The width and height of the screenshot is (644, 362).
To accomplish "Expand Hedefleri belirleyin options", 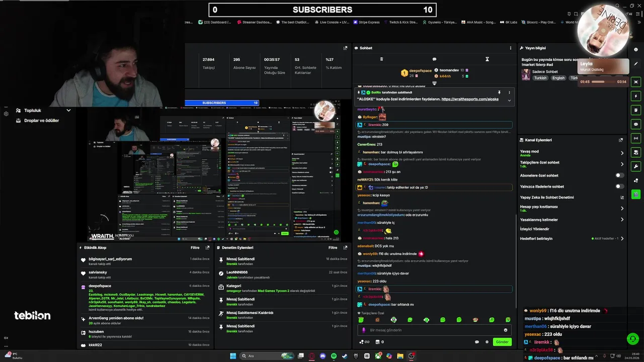I will [622, 238].
